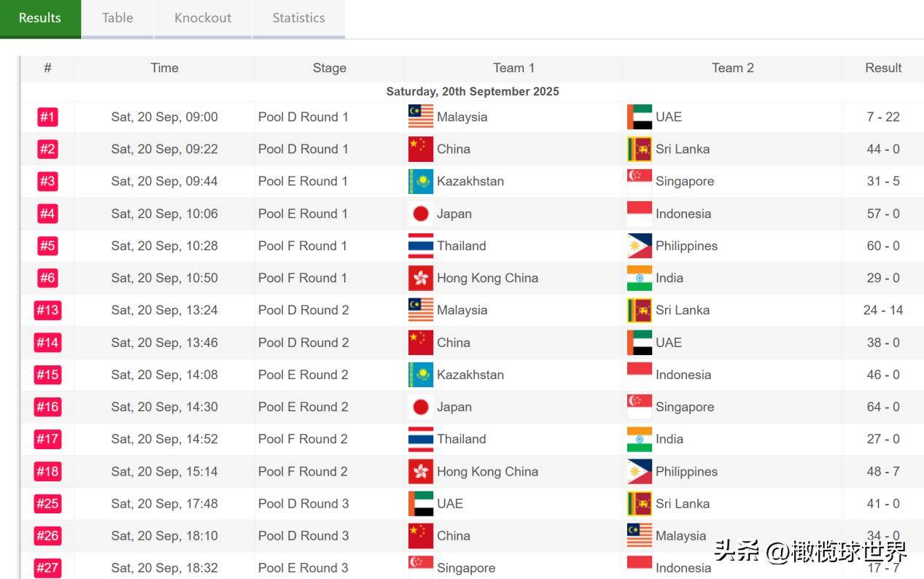This screenshot has height=579, width=924.
Task: Click the Stage column header
Action: tap(329, 68)
